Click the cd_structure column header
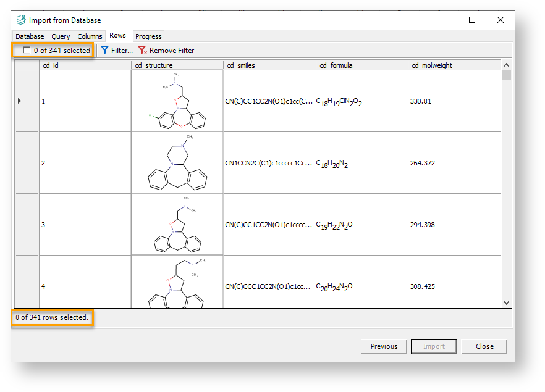This screenshot has width=545, height=392. pyautogui.click(x=177, y=65)
